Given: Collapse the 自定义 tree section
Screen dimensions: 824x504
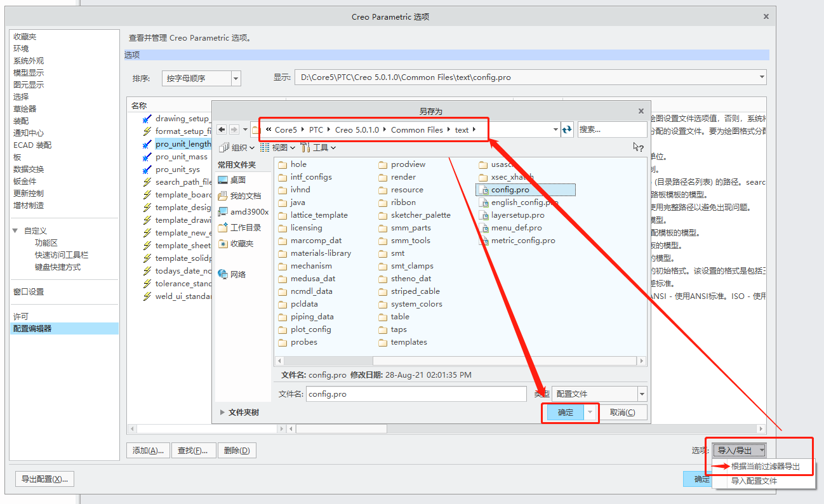Looking at the screenshot, I should click(15, 231).
